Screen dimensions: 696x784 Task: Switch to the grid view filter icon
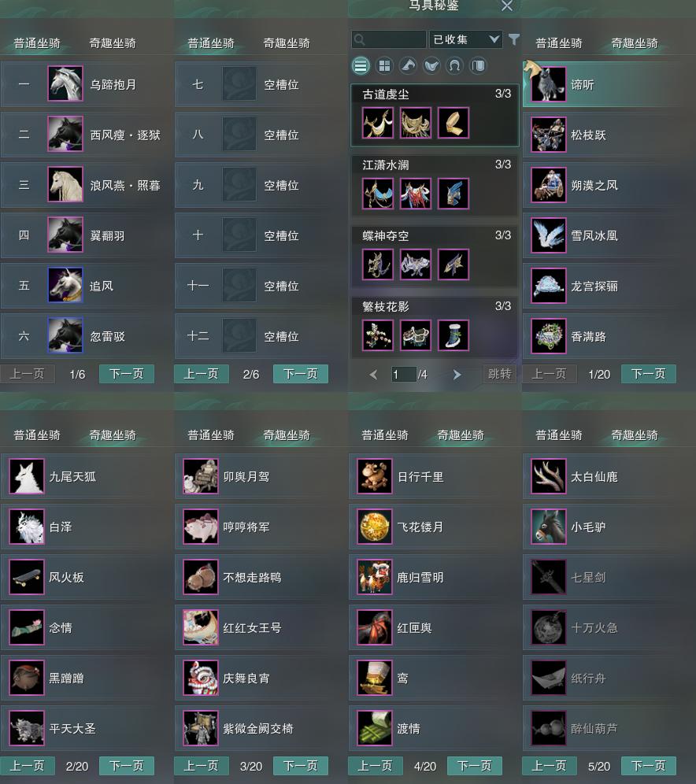384,66
